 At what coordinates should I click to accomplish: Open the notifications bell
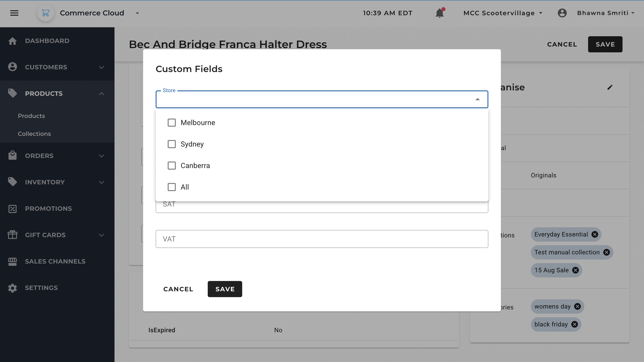[x=439, y=13]
